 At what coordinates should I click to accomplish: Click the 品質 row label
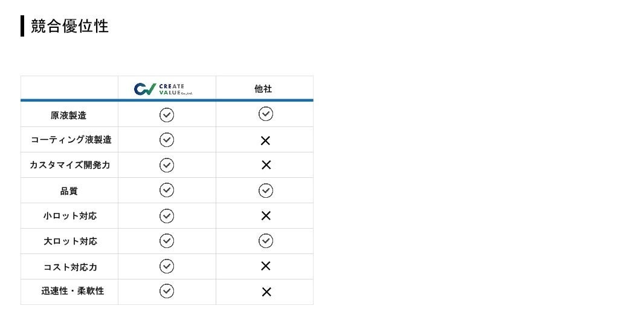pos(69,191)
